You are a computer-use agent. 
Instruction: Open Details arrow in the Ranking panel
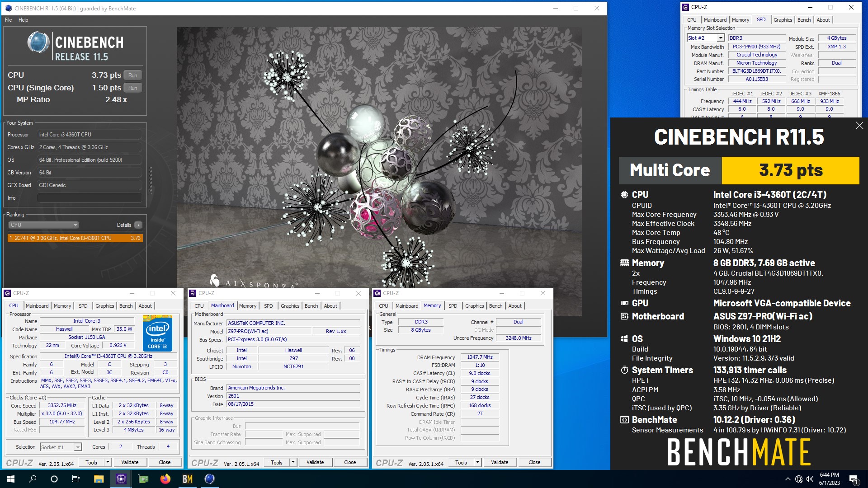pos(138,225)
